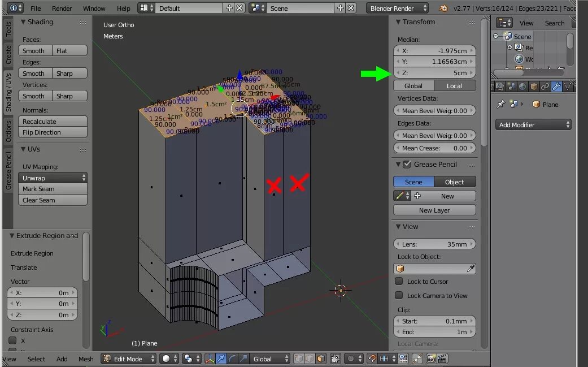Collapse the Transform panel triangle
This screenshot has width=588, height=367.
click(398, 21)
